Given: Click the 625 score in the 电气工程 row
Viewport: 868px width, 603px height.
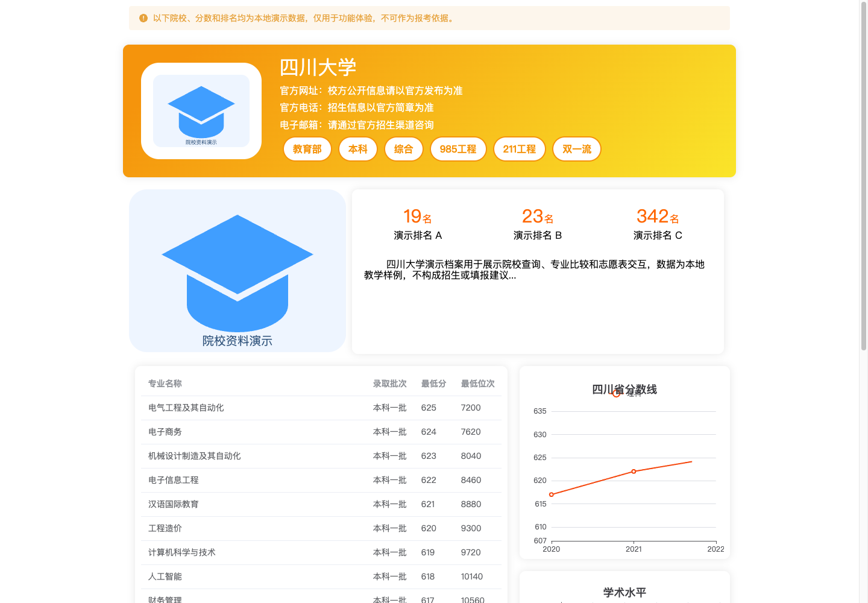Looking at the screenshot, I should pos(429,408).
